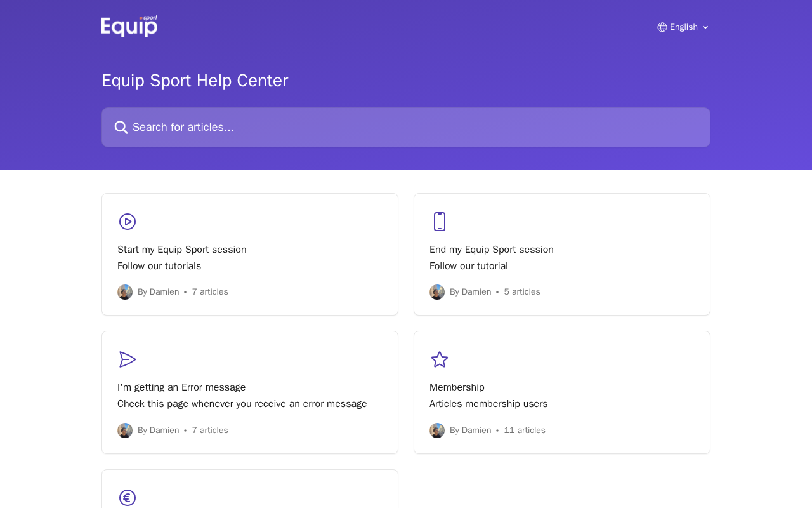
Task: Open the Membership collection title
Action: (x=457, y=387)
